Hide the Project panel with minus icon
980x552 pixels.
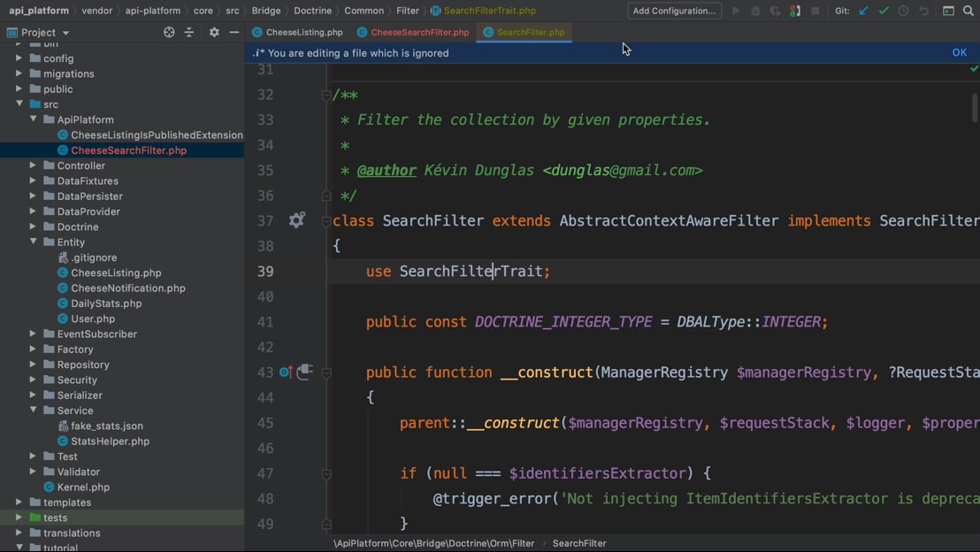click(x=234, y=33)
